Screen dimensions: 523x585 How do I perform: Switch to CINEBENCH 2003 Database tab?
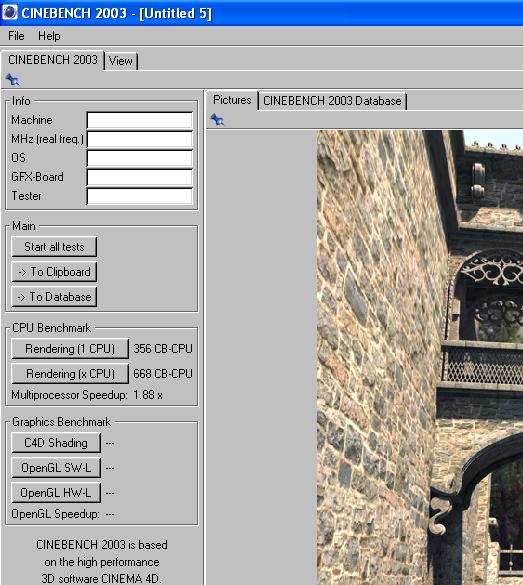point(332,101)
